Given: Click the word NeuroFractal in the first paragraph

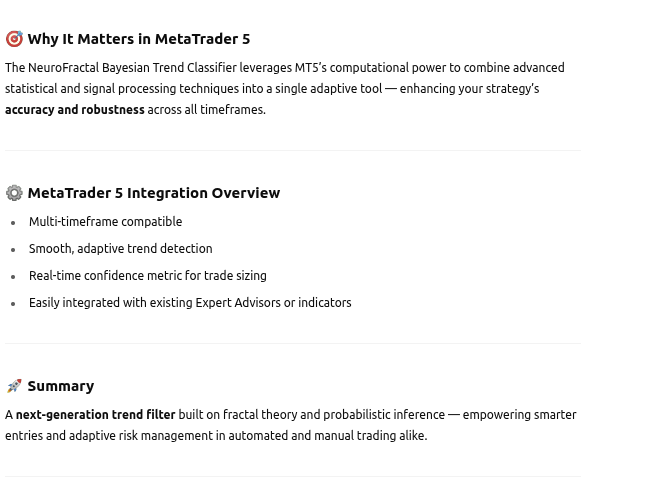Looking at the screenshot, I should tap(63, 68).
